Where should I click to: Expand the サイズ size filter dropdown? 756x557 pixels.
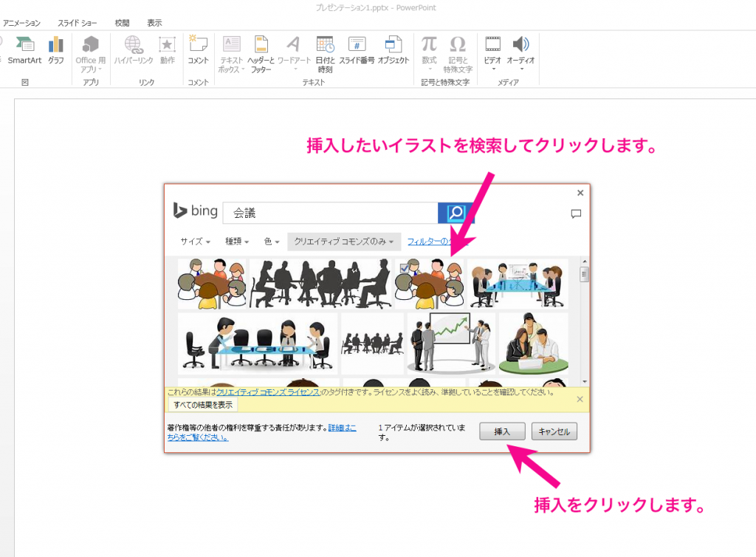coord(196,242)
